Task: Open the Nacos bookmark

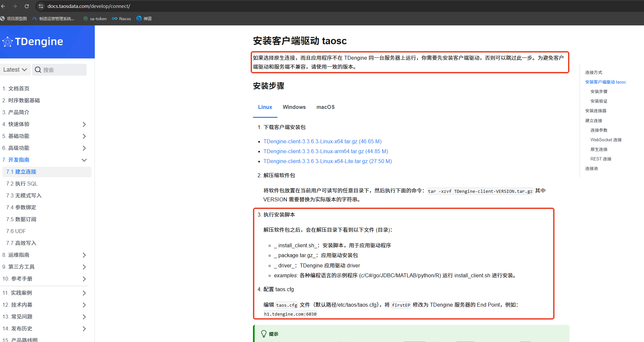Action: tap(121, 18)
